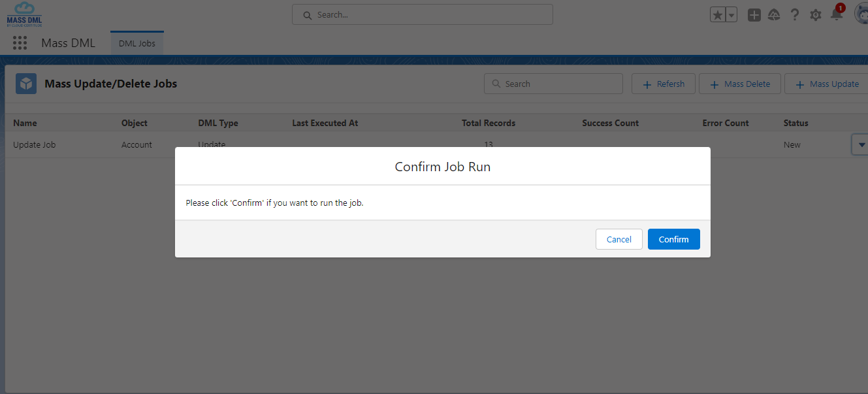This screenshot has height=394, width=868.
Task: View notifications via the bell icon
Action: point(836,15)
